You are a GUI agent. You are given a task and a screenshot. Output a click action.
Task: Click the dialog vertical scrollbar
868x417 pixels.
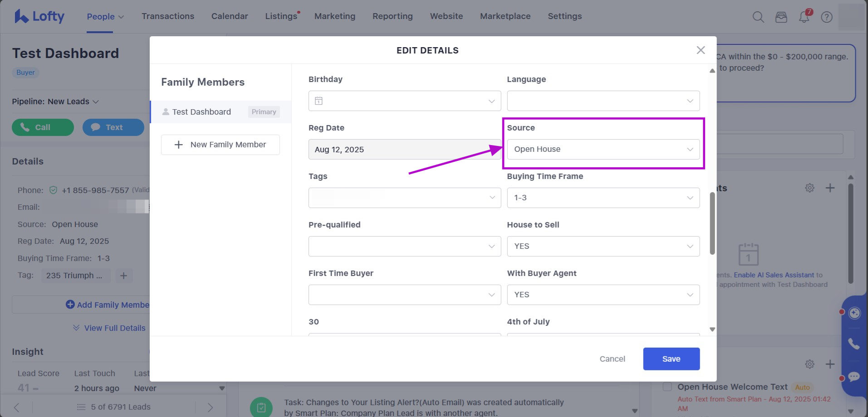pyautogui.click(x=712, y=223)
